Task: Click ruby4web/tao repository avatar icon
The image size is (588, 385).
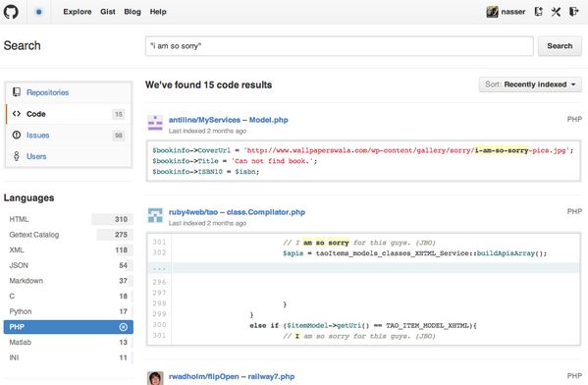Action: pos(155,215)
